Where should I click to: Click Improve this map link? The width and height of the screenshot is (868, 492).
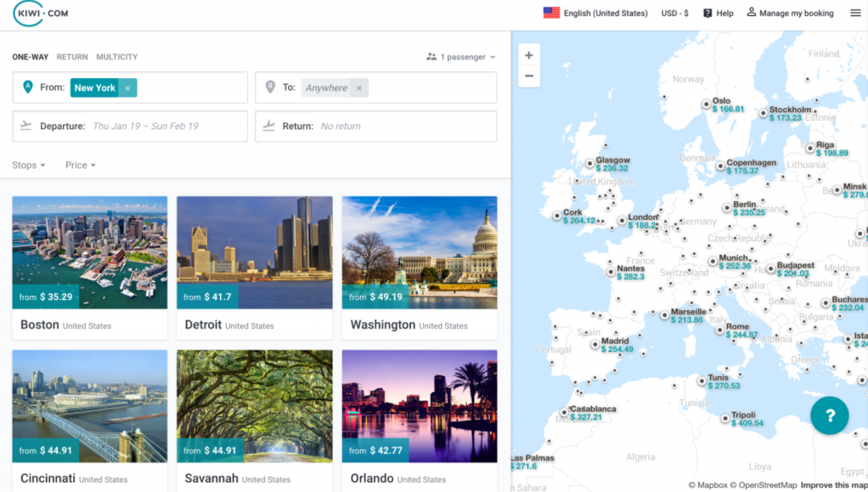(834, 485)
